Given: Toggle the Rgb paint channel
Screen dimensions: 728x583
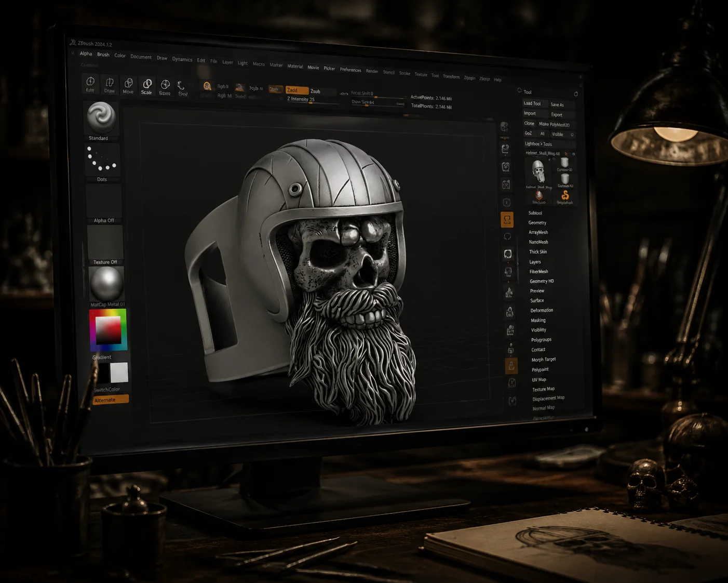Looking at the screenshot, I should (223, 87).
